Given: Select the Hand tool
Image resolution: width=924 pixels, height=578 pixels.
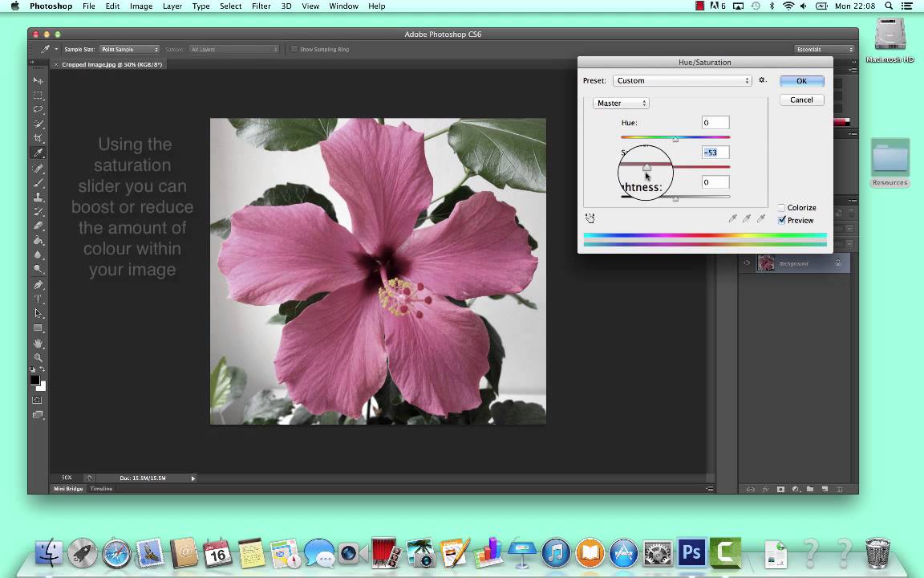Looking at the screenshot, I should pos(38,344).
